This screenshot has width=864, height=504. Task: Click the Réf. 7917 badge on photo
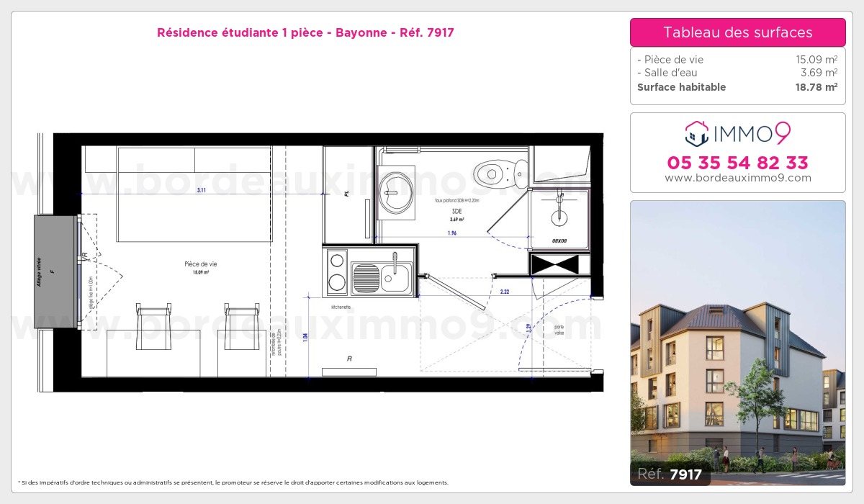(x=670, y=473)
